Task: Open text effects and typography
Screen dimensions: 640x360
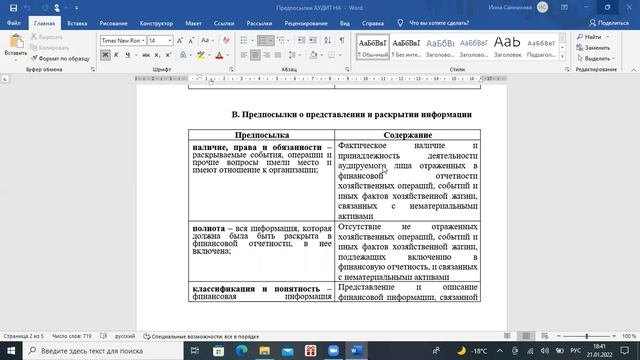Action: tap(183, 55)
